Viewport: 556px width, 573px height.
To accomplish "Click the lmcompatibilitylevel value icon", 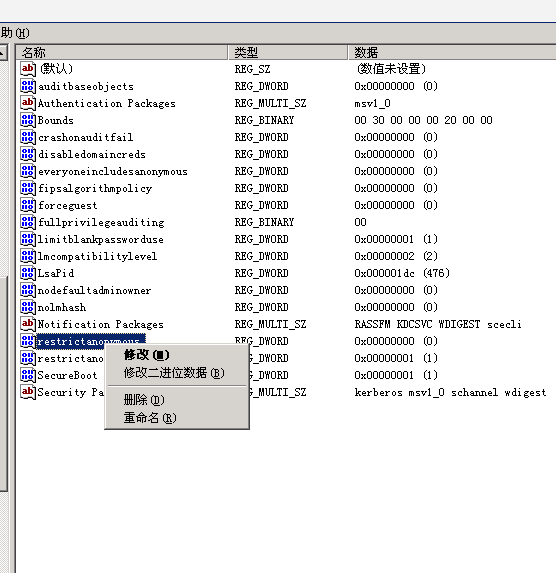I will coord(28,256).
